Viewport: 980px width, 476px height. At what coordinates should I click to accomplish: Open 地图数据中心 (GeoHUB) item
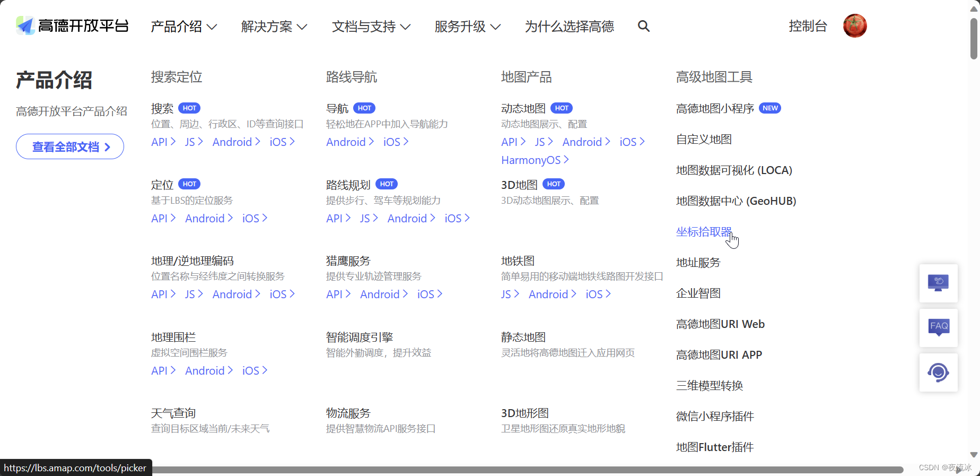click(x=736, y=201)
